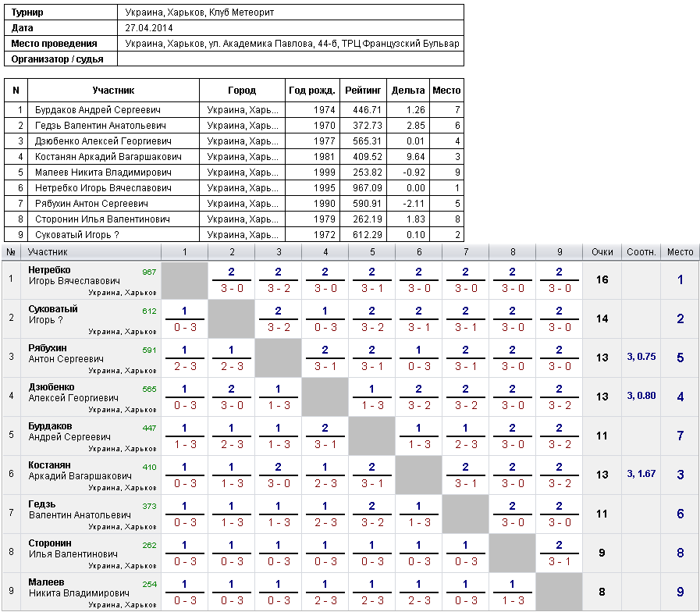Select the Соотн. column header
This screenshot has width=700, height=612.
tap(641, 252)
